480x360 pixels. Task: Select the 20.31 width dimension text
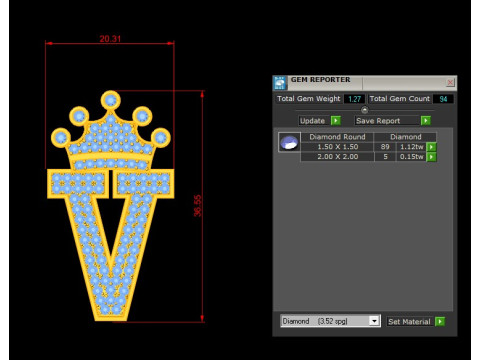[x=110, y=39]
